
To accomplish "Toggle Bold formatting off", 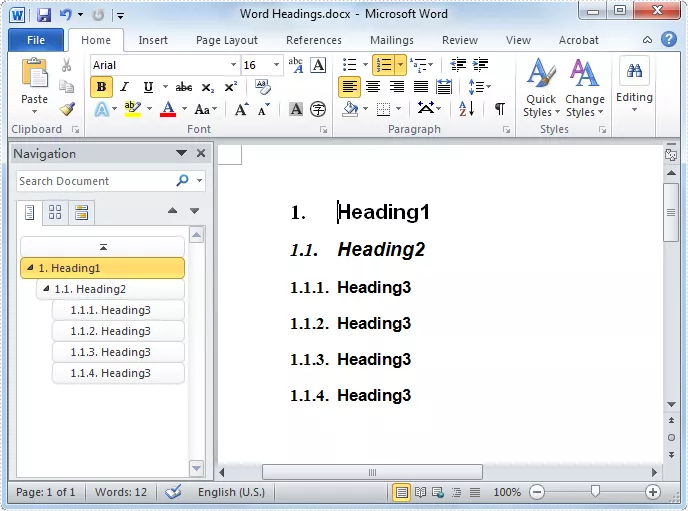I will (x=101, y=87).
